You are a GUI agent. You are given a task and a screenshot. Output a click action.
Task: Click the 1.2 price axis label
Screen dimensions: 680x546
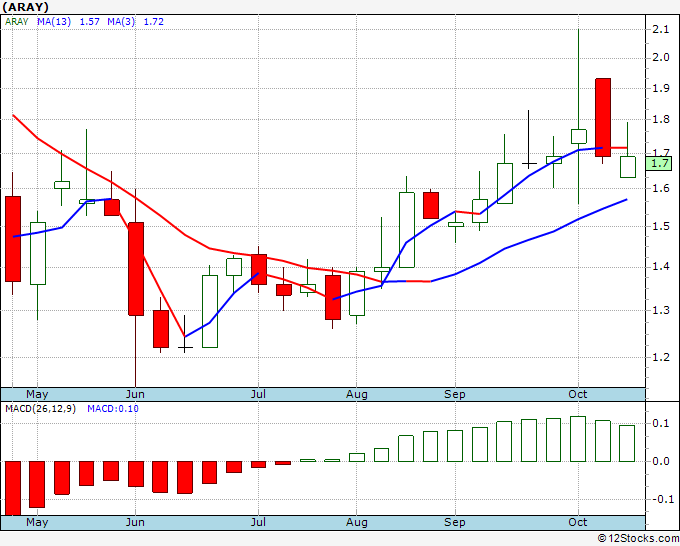[x=661, y=357]
